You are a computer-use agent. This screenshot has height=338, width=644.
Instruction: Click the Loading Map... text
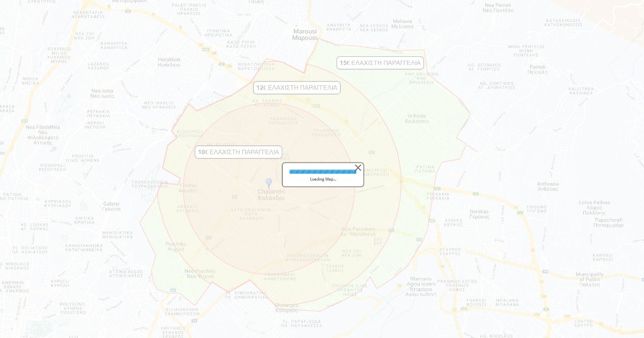(x=323, y=179)
